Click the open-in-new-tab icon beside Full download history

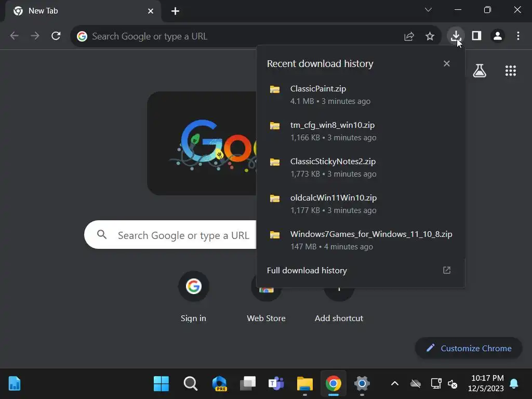[x=446, y=270]
